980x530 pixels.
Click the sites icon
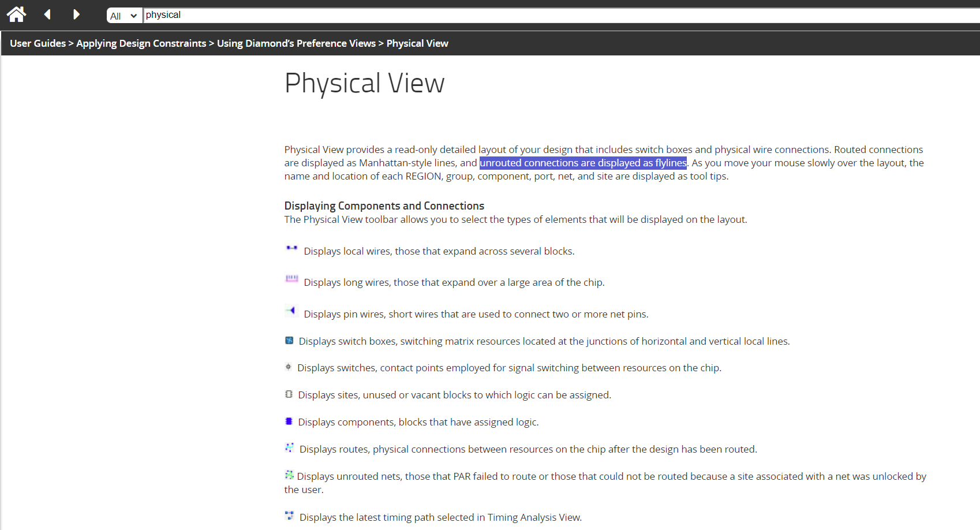pyautogui.click(x=289, y=394)
